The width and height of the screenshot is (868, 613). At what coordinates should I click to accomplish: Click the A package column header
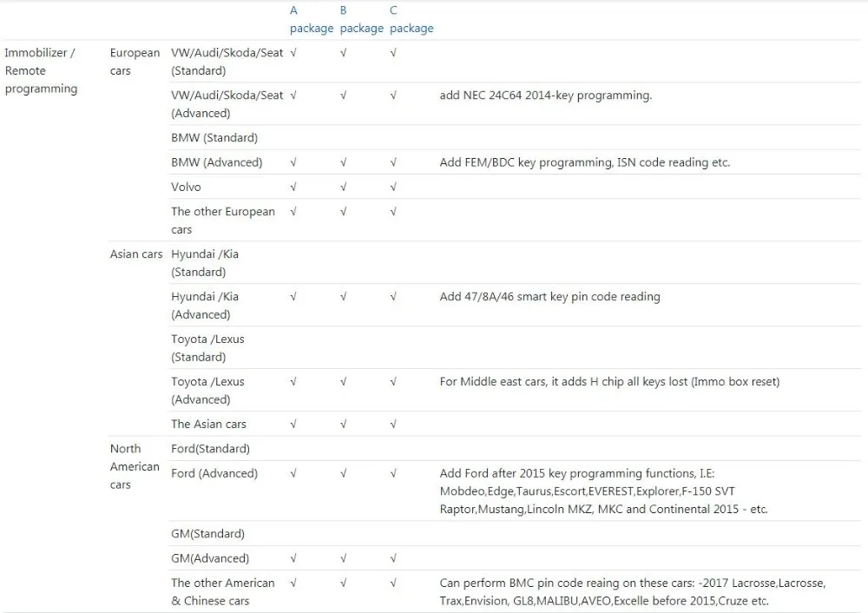(312, 19)
